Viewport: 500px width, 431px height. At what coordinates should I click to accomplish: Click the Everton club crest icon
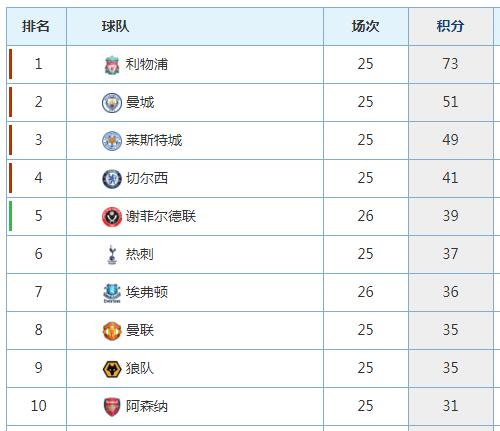pos(112,293)
